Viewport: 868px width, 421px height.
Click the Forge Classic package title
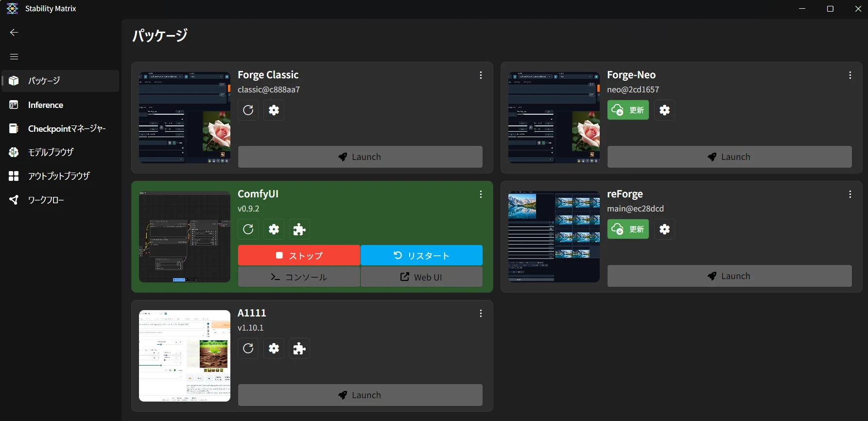coord(268,75)
